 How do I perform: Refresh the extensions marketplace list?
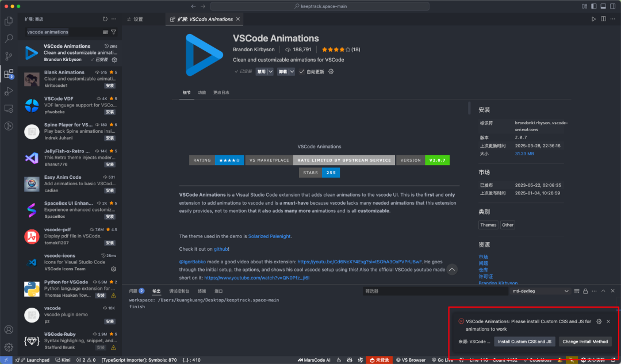[x=105, y=19]
